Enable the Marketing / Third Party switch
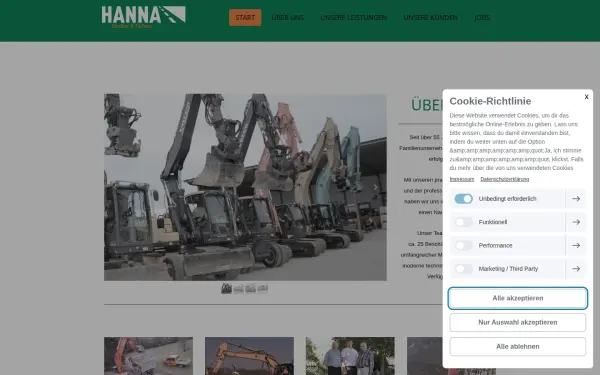The image size is (600, 375). (463, 269)
